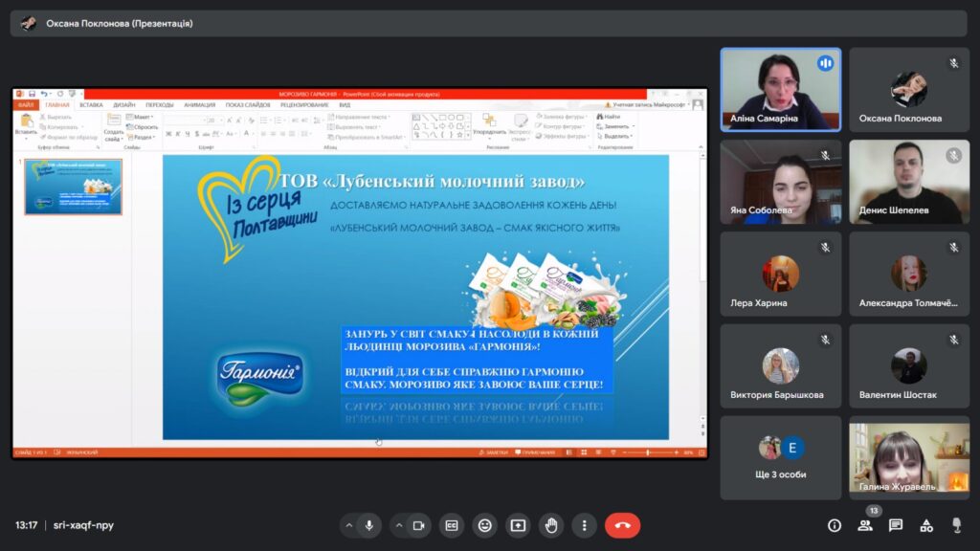
Task: Open the Раздел section dropdown
Action: [141, 137]
